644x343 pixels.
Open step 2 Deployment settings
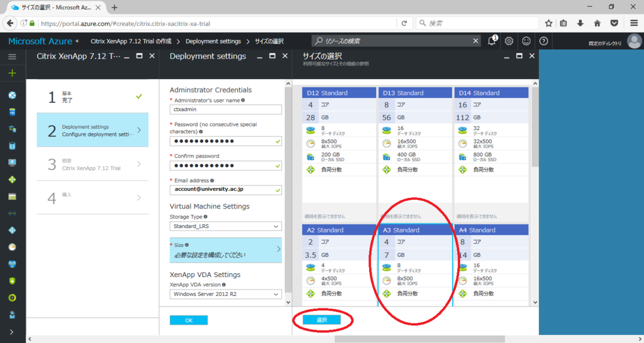pyautogui.click(x=92, y=130)
